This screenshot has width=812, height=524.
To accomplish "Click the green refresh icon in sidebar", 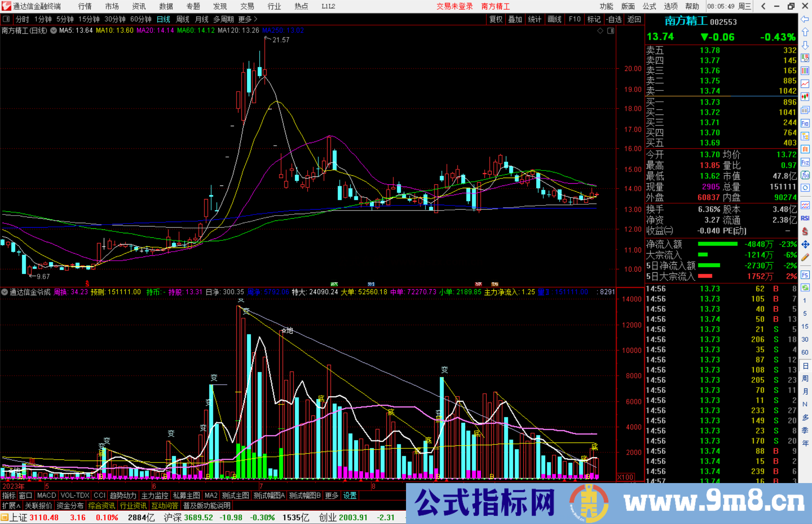I will [x=805, y=288].
